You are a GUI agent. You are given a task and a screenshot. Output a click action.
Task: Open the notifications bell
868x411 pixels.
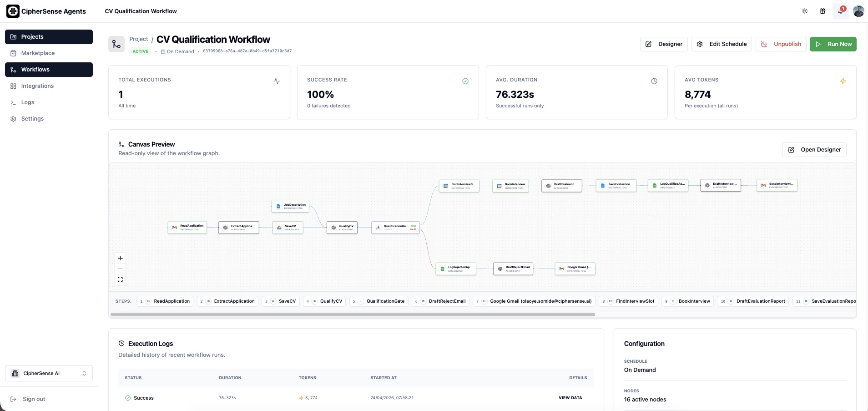tap(840, 11)
